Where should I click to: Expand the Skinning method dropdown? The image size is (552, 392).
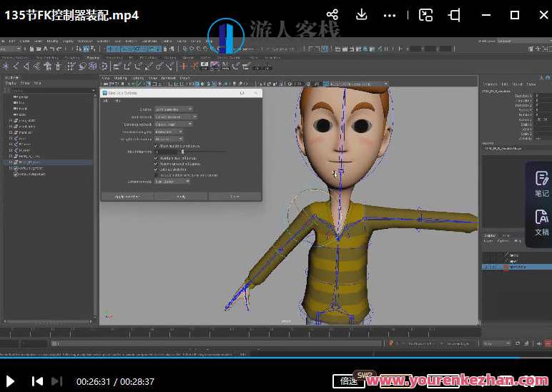coord(174,124)
